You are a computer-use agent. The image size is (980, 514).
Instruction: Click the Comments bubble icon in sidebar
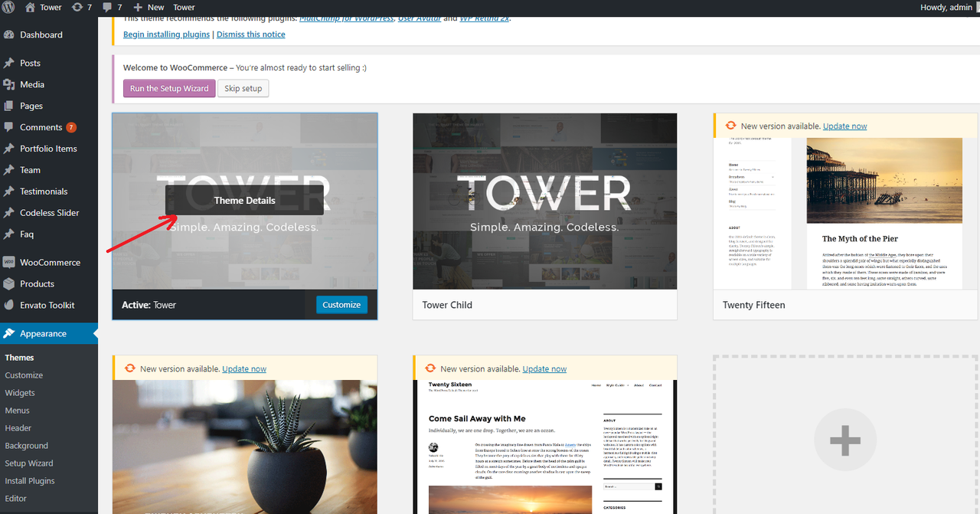point(9,127)
